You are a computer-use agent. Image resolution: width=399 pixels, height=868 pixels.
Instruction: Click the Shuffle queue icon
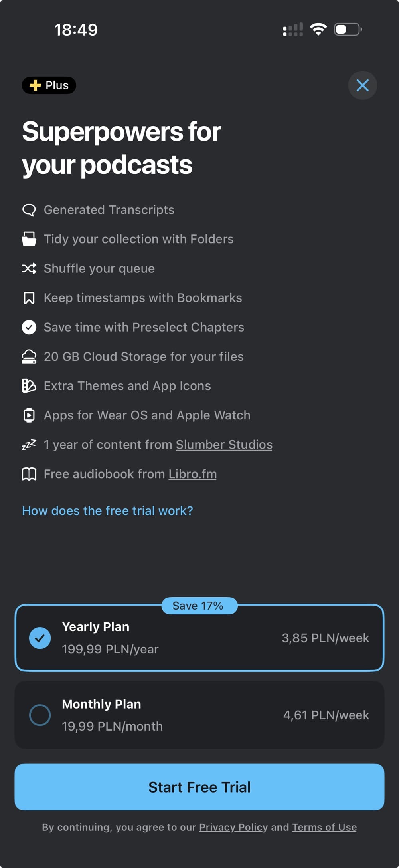click(29, 268)
